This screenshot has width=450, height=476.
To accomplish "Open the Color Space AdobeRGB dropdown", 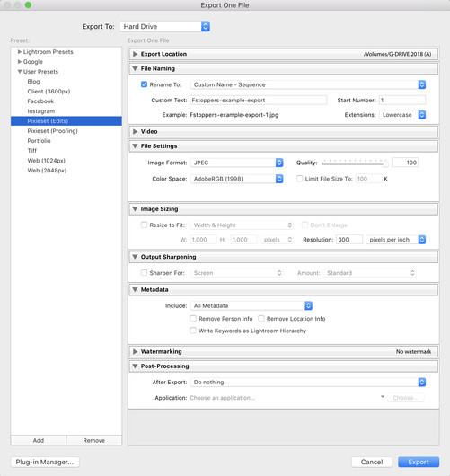I will coord(236,179).
